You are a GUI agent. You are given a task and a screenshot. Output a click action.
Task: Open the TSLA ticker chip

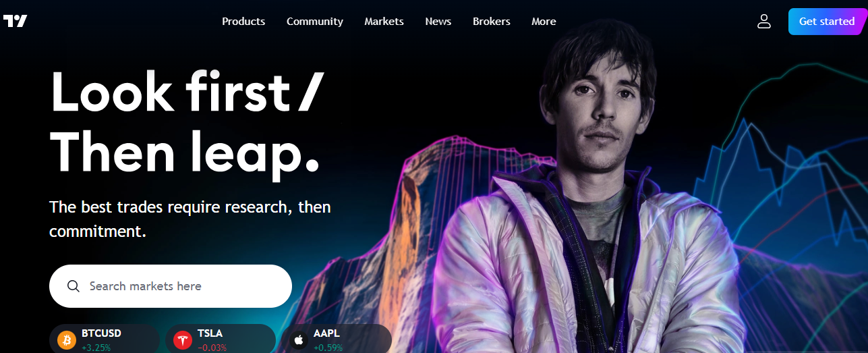[x=221, y=339]
